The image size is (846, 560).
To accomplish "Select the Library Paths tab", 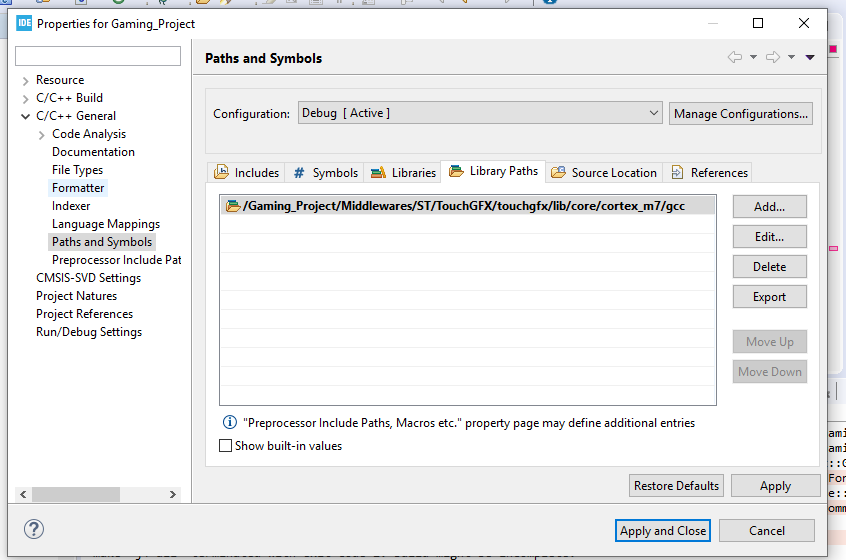I will (493, 171).
